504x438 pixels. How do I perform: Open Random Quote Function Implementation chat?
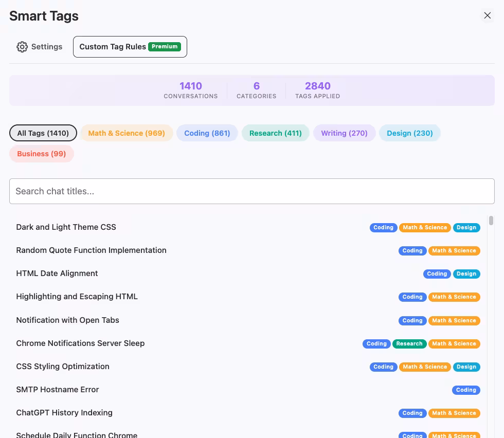point(92,250)
